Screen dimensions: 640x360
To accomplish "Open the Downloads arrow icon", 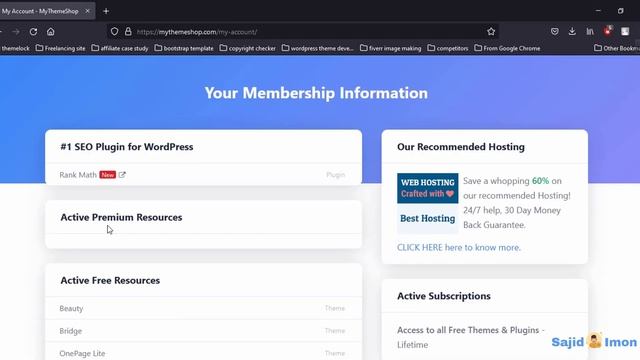I will 572,31.
